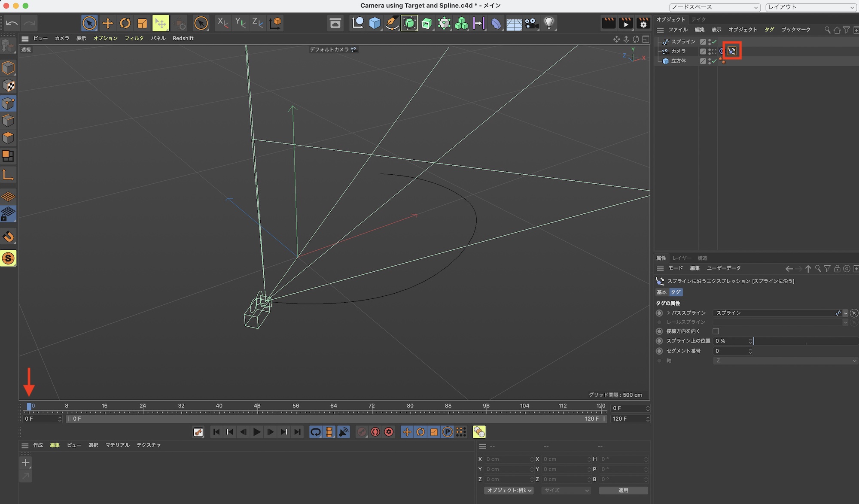
Task: Switch to the 基本 tab
Action: [x=661, y=292]
